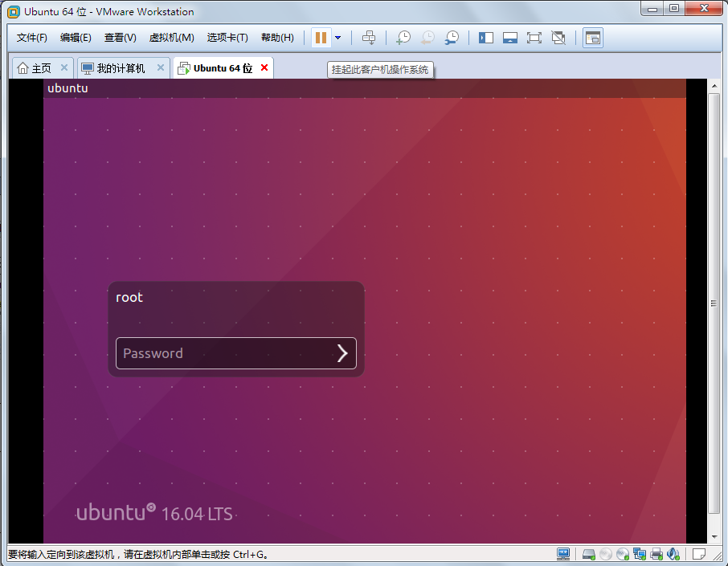Click the Unity mode toolbar icon

pyautogui.click(x=558, y=38)
